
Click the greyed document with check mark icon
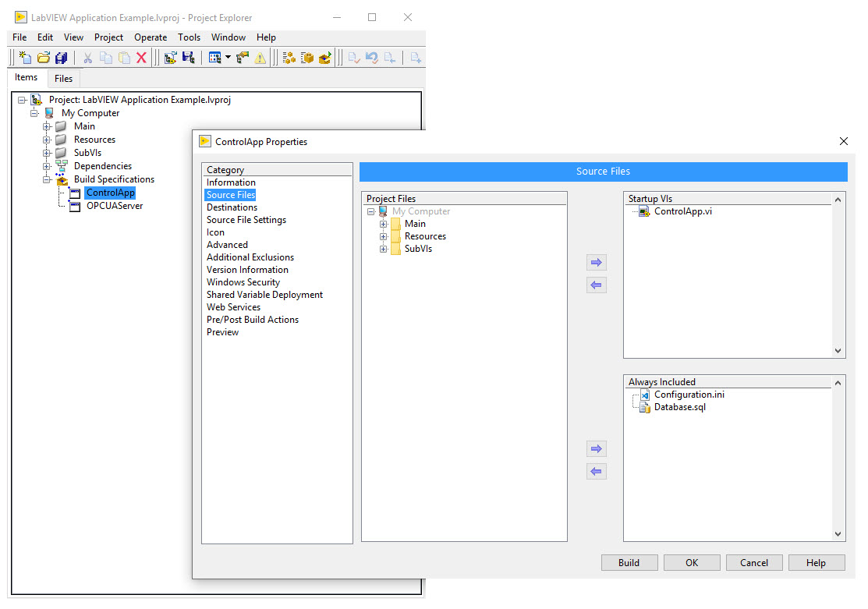[354, 58]
